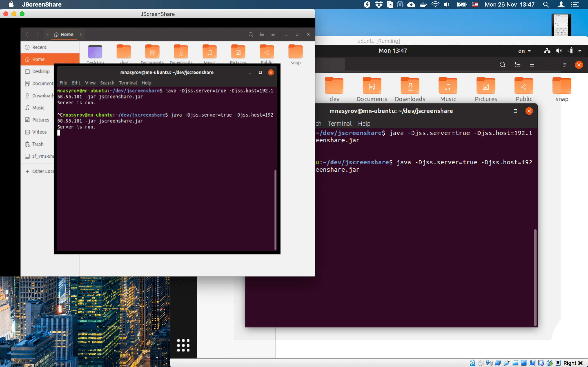Click the desktop screenshot thumbnail file

[x=561, y=25]
